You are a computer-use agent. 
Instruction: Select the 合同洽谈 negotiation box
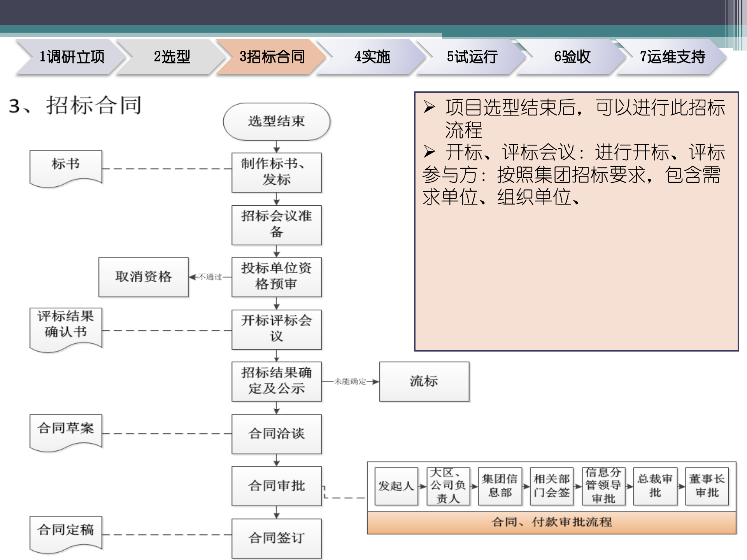[277, 434]
